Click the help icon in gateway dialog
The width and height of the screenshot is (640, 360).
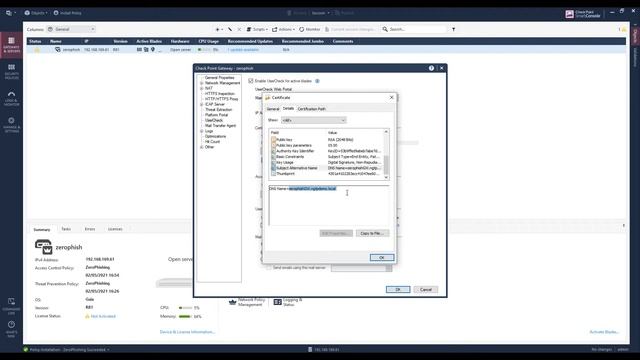coord(431,68)
